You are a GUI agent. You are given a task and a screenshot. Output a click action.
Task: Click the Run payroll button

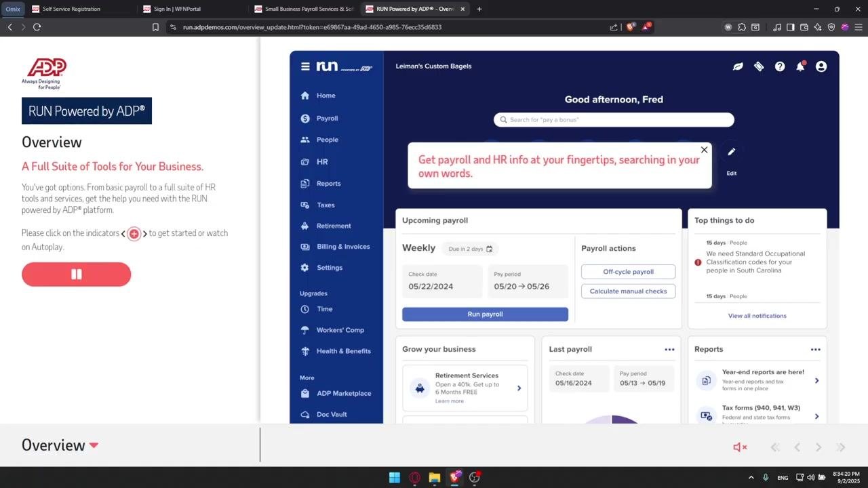click(x=485, y=314)
